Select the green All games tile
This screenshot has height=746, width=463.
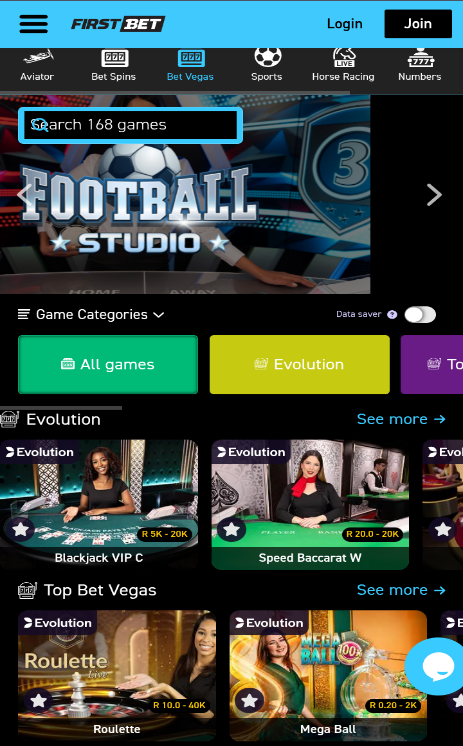[108, 364]
